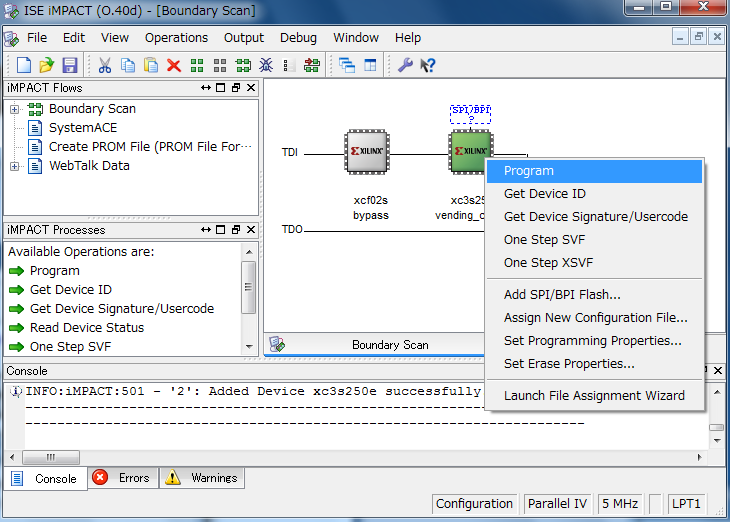
Task: Choose Assign New Configuration File...
Action: (x=594, y=318)
